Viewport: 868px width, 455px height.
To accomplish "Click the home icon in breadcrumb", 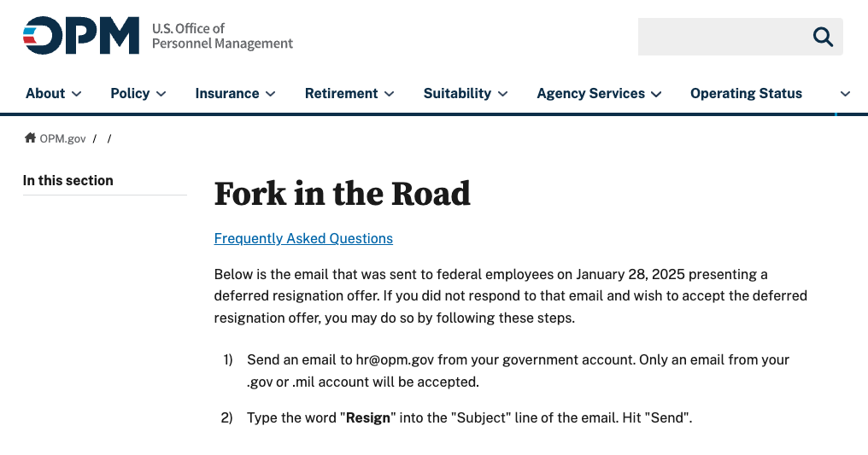I will [30, 138].
